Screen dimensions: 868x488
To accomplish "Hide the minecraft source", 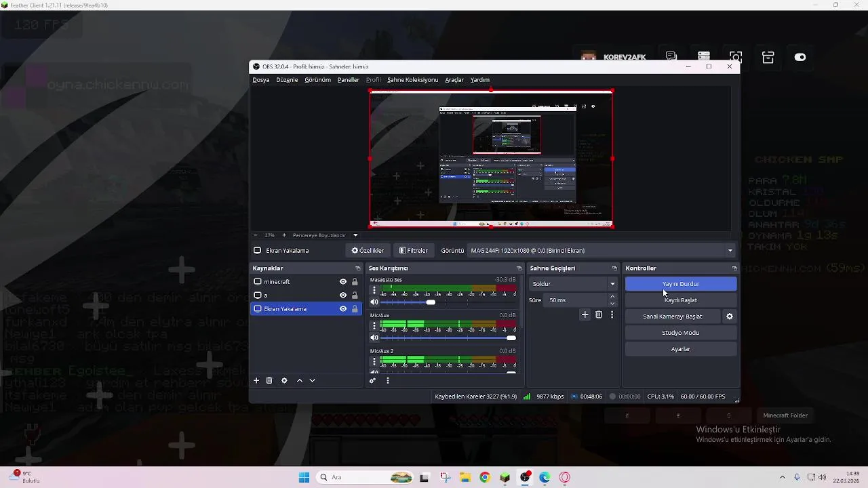I will 343,282.
